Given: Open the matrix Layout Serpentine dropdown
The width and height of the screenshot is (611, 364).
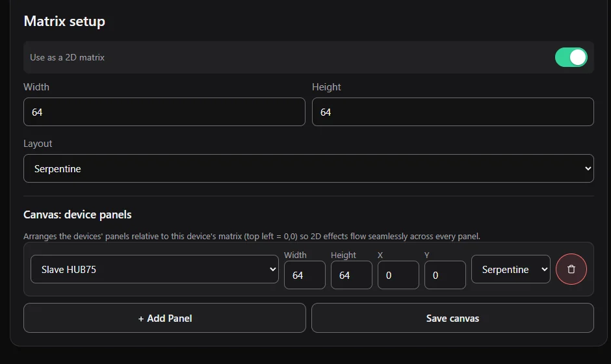Looking at the screenshot, I should coord(309,168).
